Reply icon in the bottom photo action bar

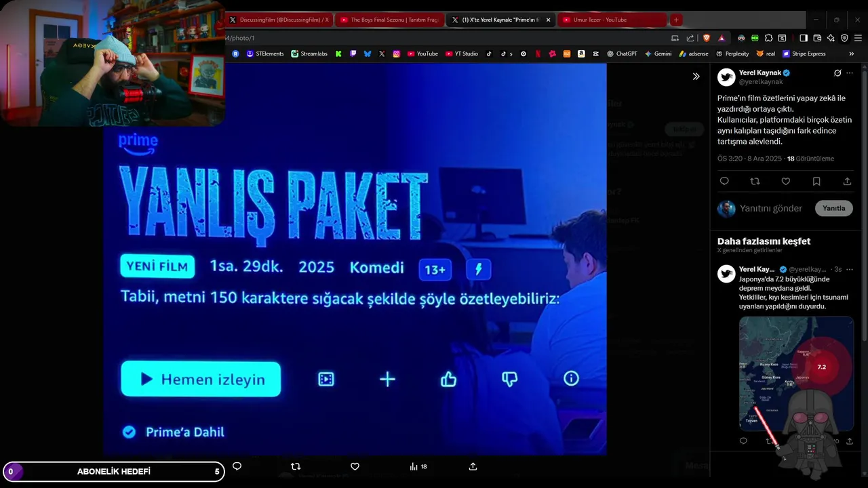tap(237, 466)
